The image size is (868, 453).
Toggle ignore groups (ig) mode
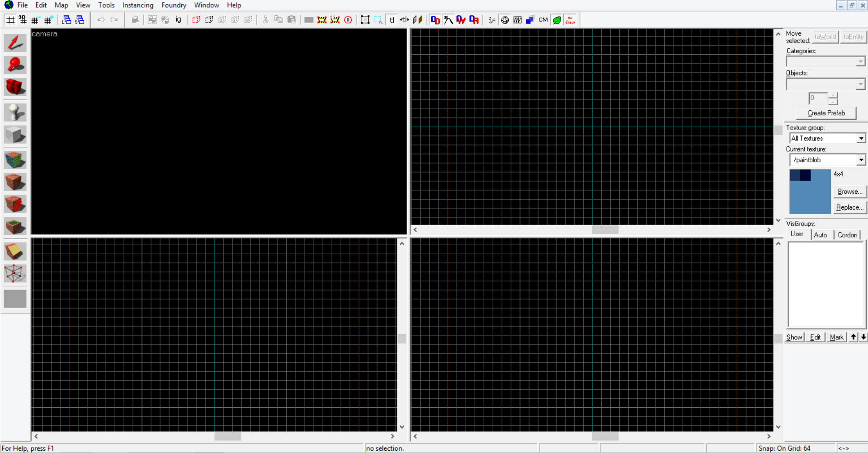click(x=179, y=20)
